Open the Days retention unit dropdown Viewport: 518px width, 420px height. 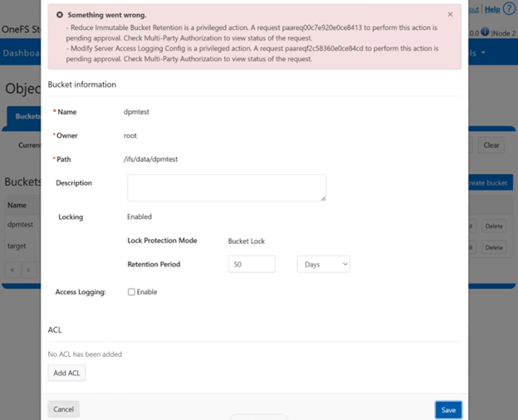coord(323,264)
